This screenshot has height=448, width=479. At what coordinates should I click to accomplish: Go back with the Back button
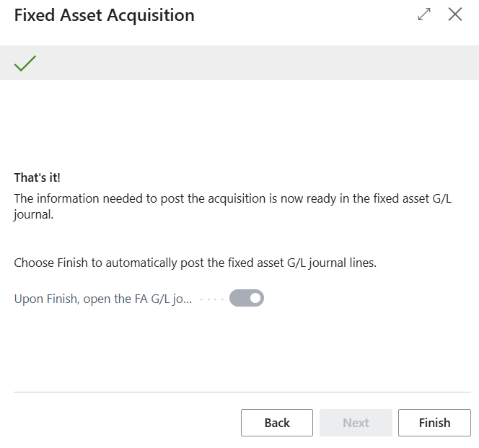[277, 423]
